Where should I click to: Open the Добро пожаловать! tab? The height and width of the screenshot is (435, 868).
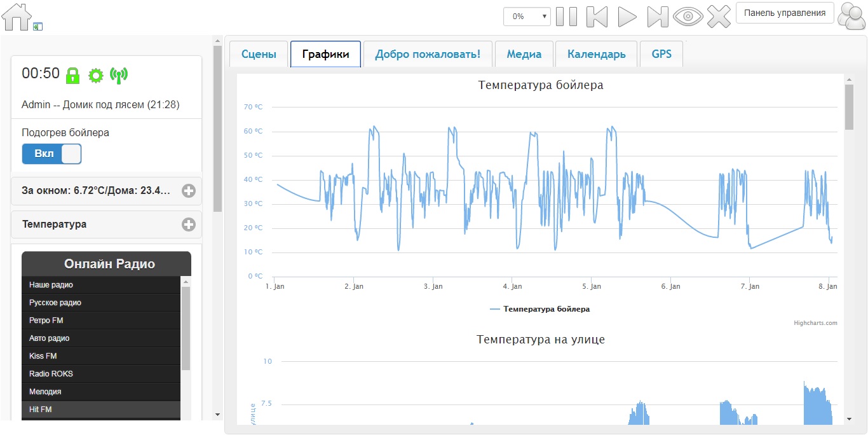tap(428, 54)
